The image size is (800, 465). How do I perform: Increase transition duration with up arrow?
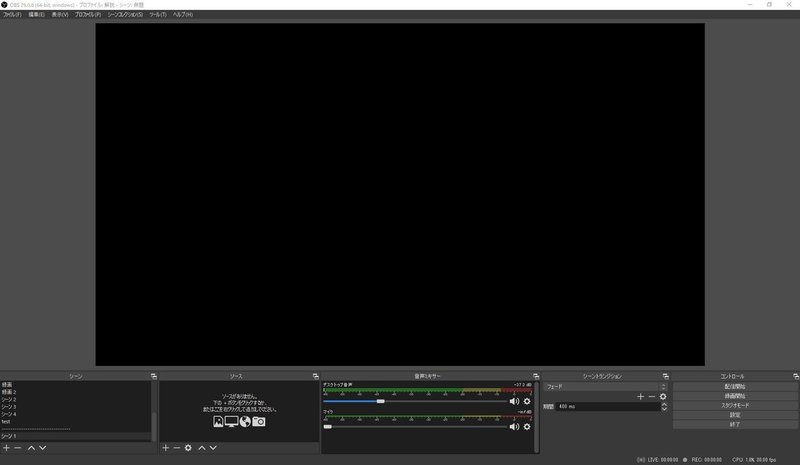point(664,404)
